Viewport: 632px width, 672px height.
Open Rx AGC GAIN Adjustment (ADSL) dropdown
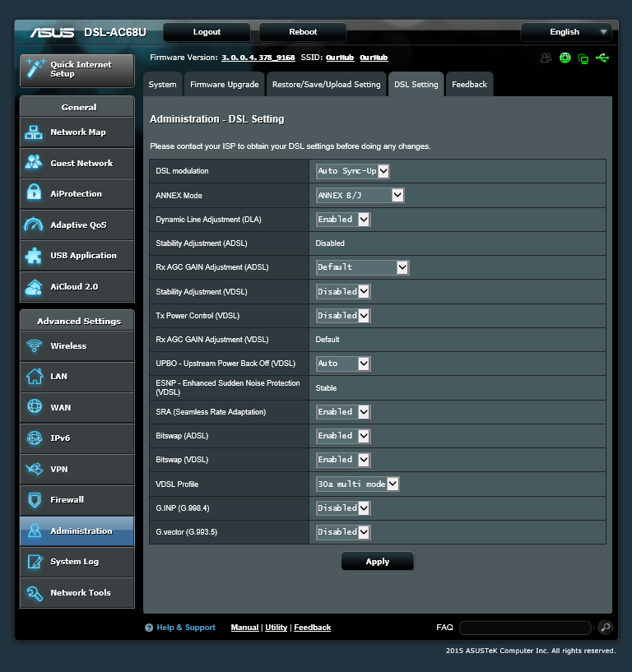pyautogui.click(x=362, y=267)
